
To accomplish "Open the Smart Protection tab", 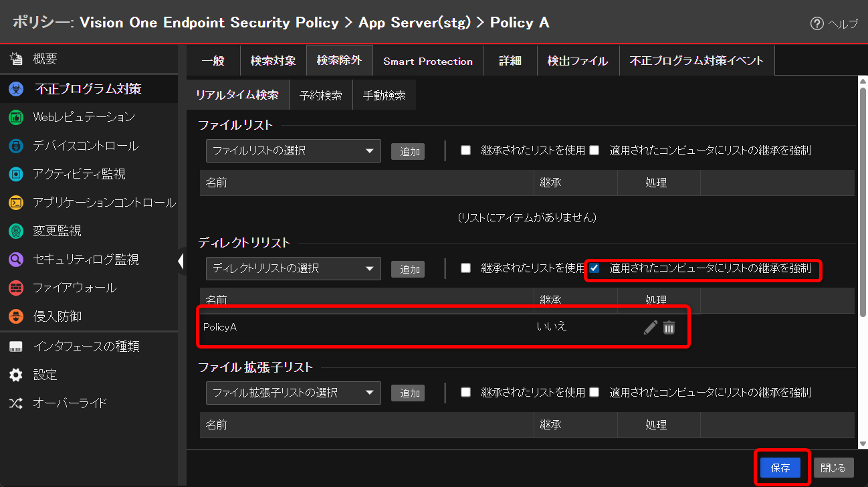I will point(428,61).
